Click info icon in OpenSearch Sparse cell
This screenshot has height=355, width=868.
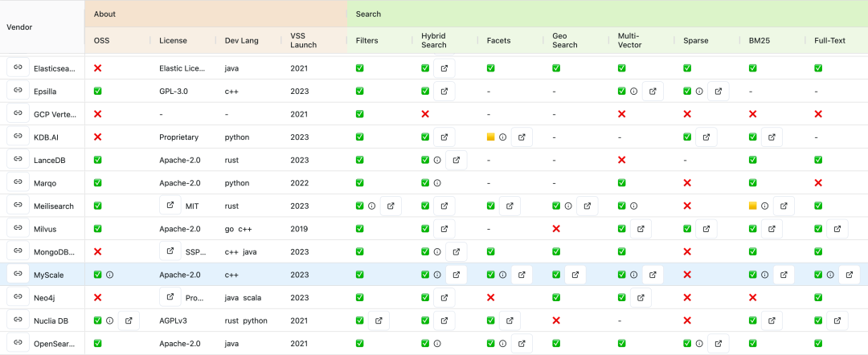(699, 344)
